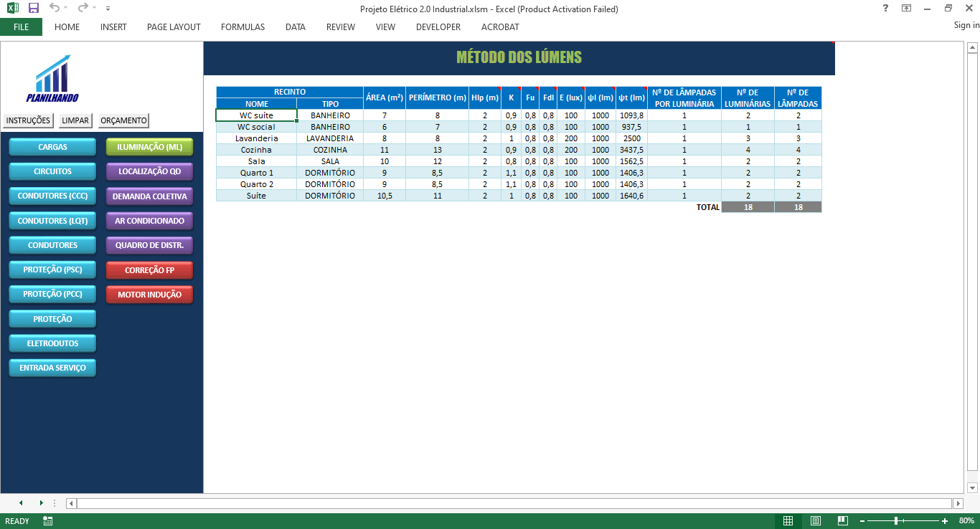
Task: Click the CONDUTORES (LQT) button
Action: coord(52,221)
